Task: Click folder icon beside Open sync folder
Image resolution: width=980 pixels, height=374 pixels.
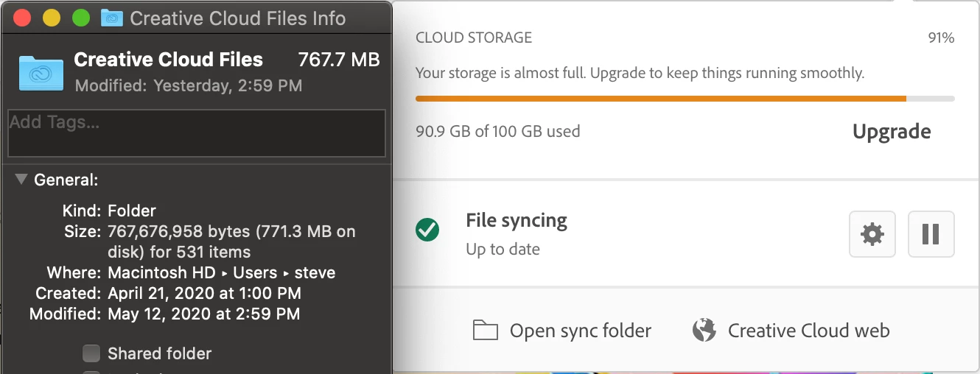Action: [x=486, y=331]
